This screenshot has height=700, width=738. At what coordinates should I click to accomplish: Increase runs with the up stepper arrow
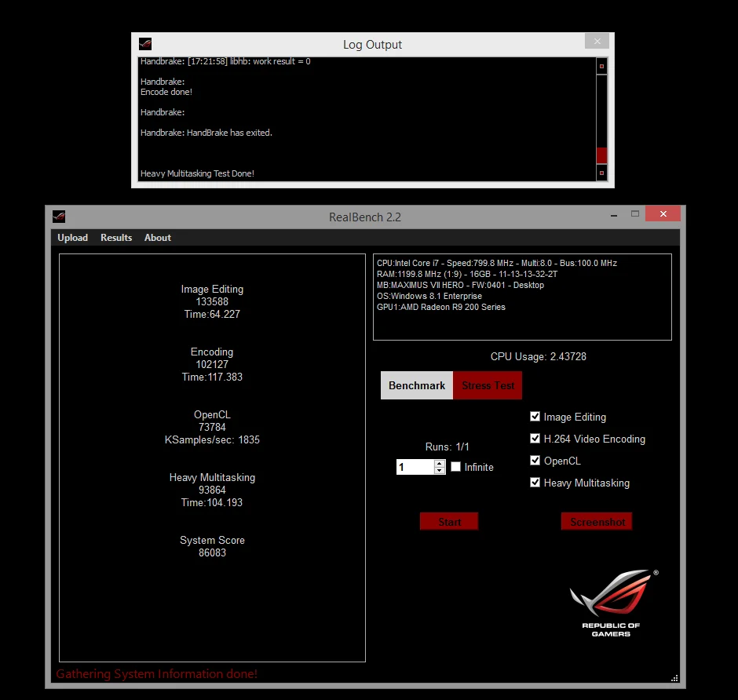pos(439,463)
